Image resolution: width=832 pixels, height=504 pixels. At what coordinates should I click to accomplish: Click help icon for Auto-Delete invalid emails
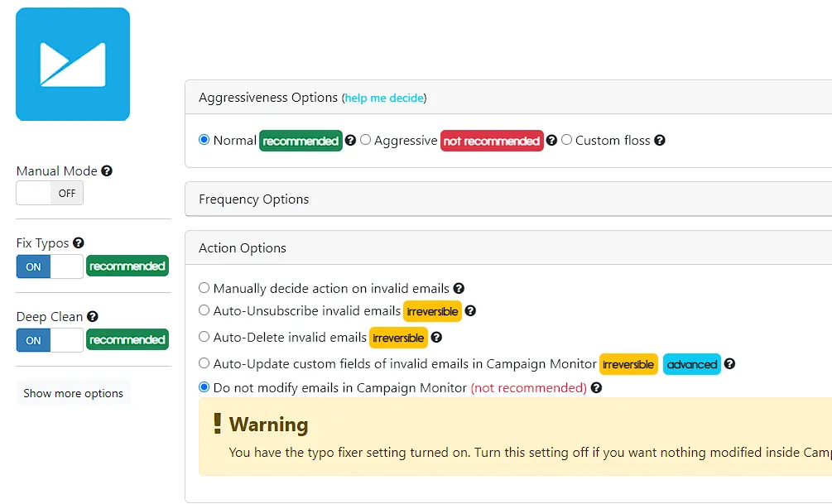[436, 338]
